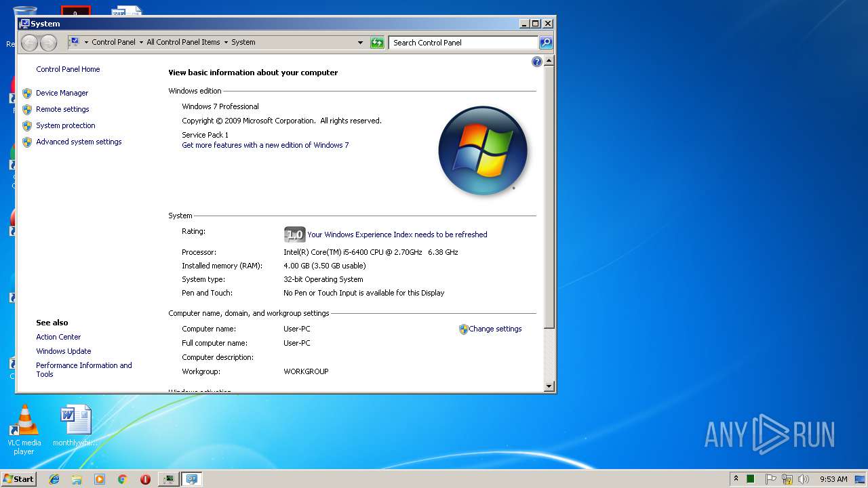The width and height of the screenshot is (868, 488).
Task: Click the shield icon beside Change settings
Action: pos(464,329)
